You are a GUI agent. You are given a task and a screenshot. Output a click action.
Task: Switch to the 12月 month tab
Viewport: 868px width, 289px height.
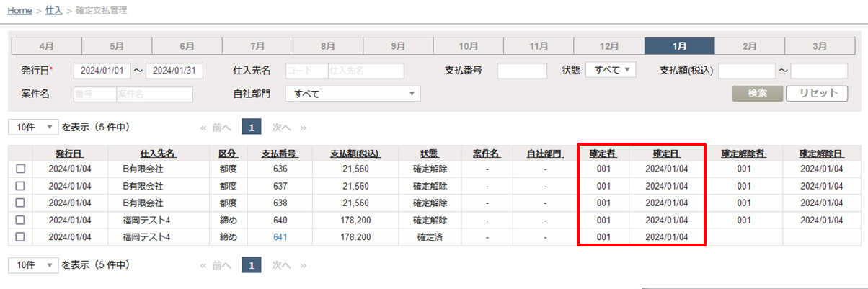(x=608, y=46)
